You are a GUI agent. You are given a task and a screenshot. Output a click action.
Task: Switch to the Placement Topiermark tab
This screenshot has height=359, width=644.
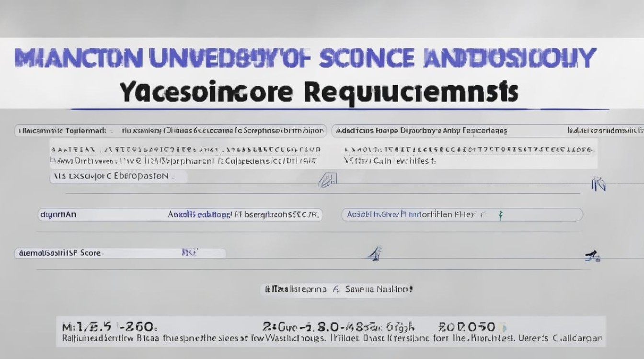57,129
